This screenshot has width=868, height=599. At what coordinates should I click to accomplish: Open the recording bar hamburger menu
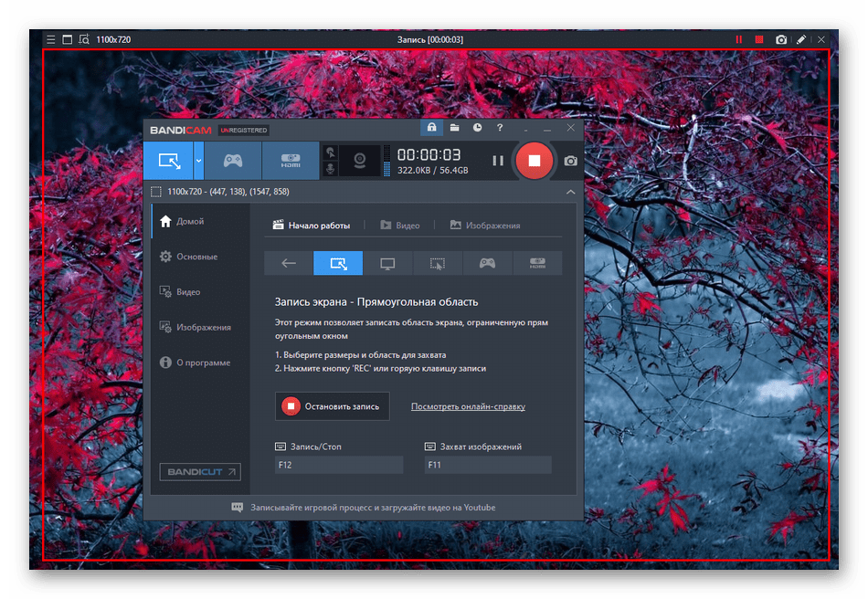(x=51, y=40)
